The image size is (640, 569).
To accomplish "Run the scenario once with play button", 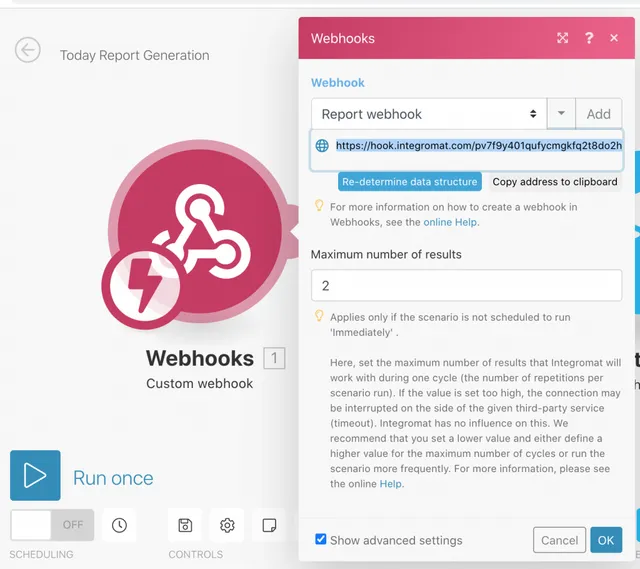I will (x=35, y=475).
